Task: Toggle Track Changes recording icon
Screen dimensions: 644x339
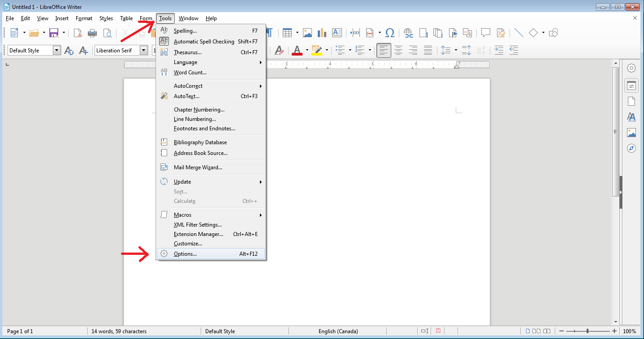Action: 501,33
